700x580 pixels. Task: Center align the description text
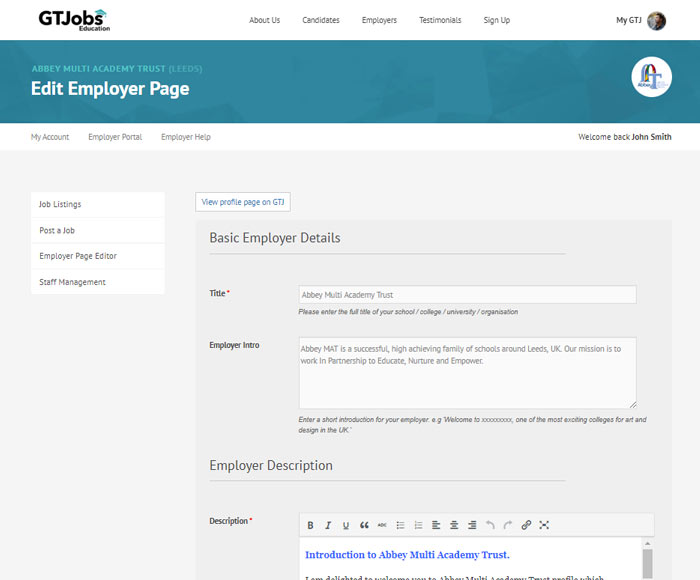(x=454, y=525)
